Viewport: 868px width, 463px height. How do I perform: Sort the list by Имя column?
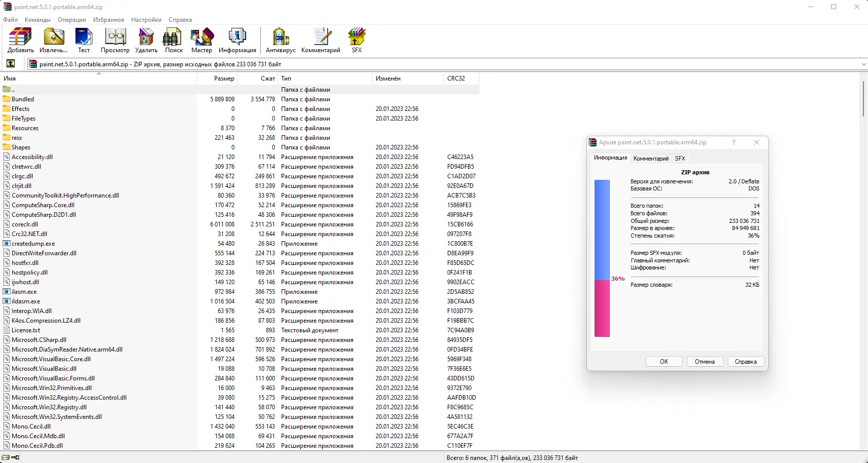click(x=99, y=79)
